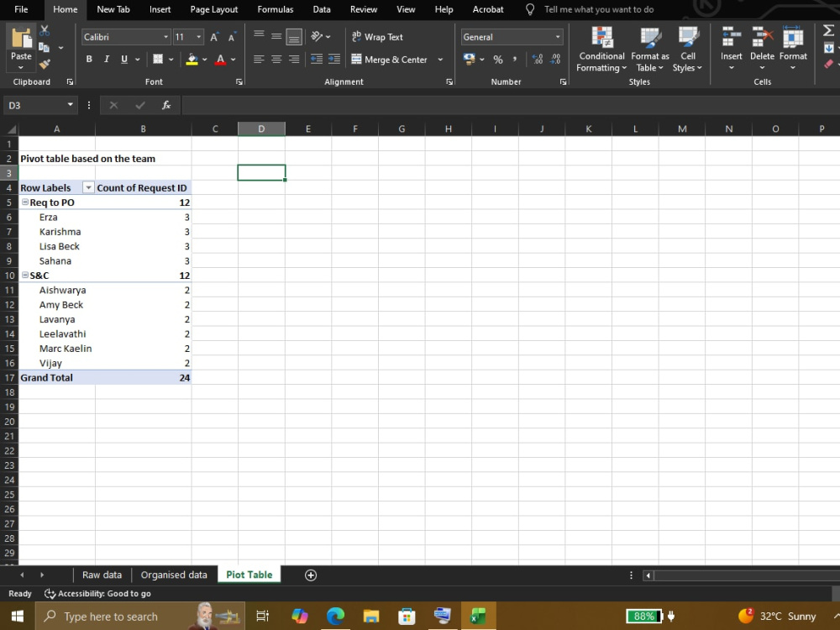Open the font size 11 dropdown
The image size is (840, 630).
199,37
